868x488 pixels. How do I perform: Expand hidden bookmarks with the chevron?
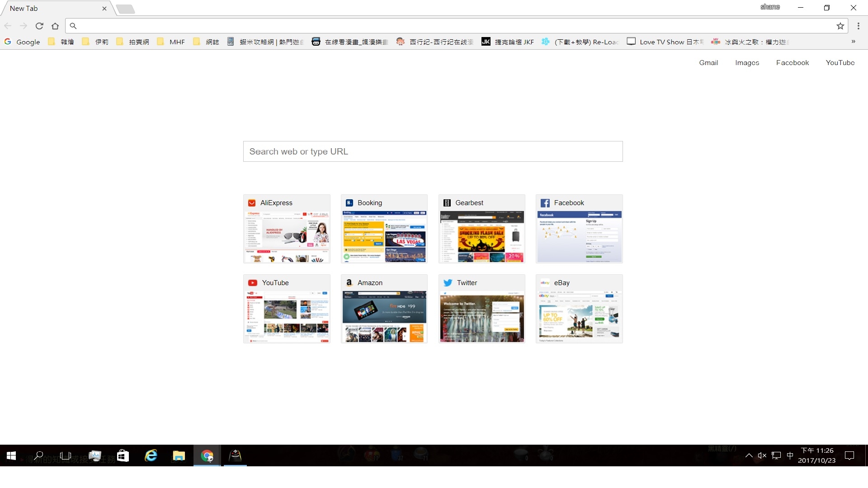(853, 42)
